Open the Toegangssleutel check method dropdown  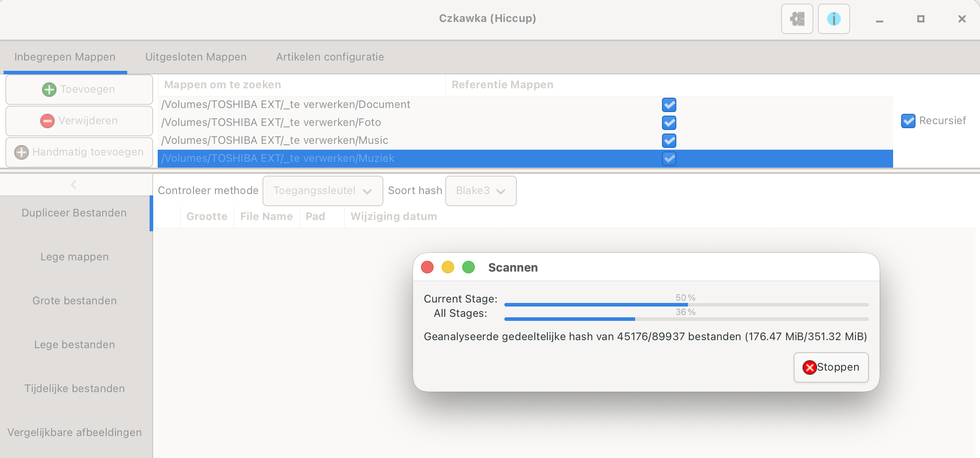[322, 191]
